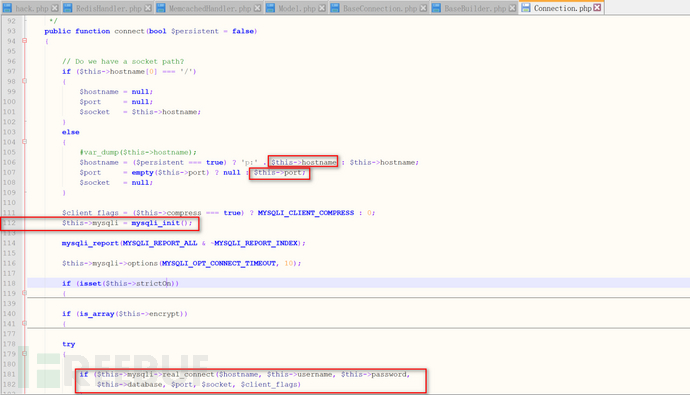Viewport: 690px width, 395px height.
Task: Close the hack.php tab
Action: tap(55, 8)
